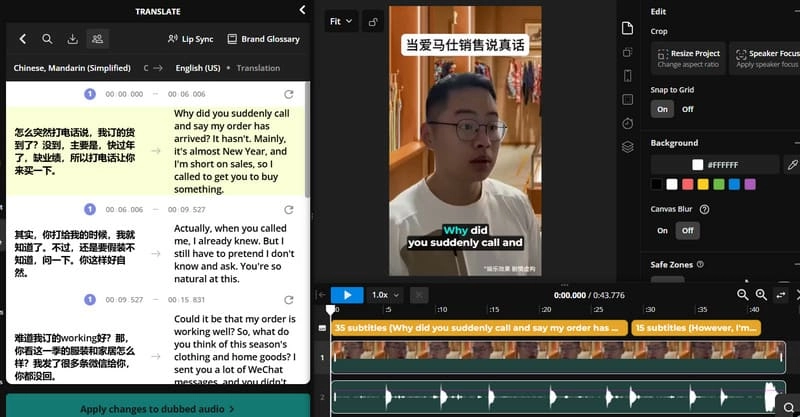Turn Snap to Grid Off
Viewport: 800px width, 417px height.
[x=688, y=109]
